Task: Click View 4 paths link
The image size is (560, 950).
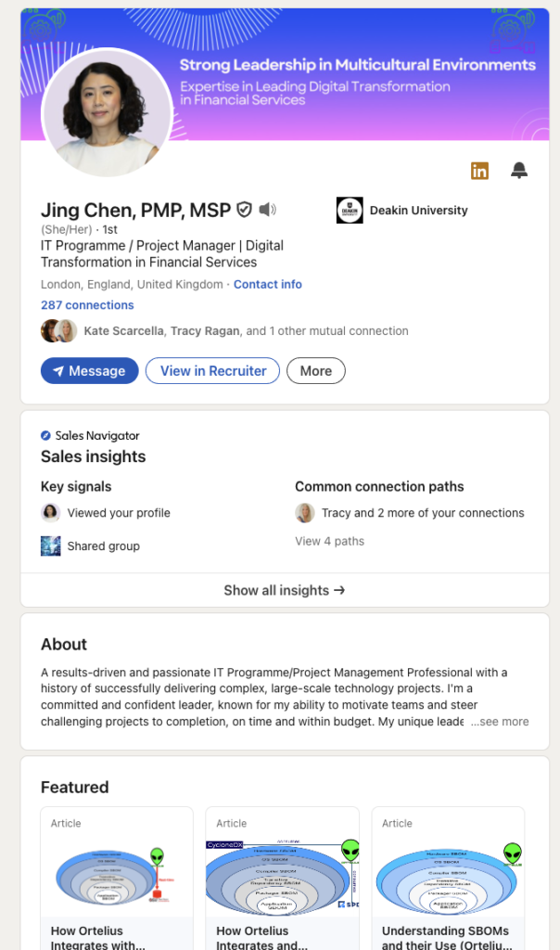Action: 330,541
